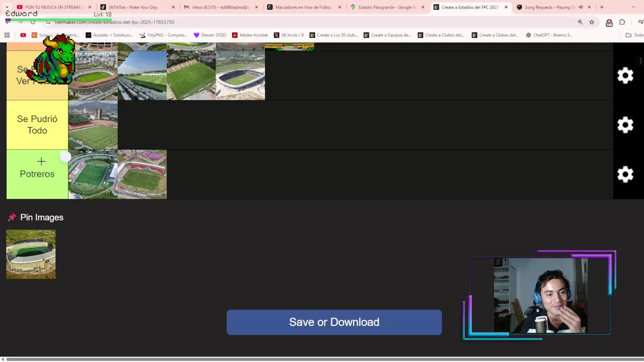The height and width of the screenshot is (362, 644).
Task: Open the apps grid in bookmarks bar
Action: [x=7, y=35]
